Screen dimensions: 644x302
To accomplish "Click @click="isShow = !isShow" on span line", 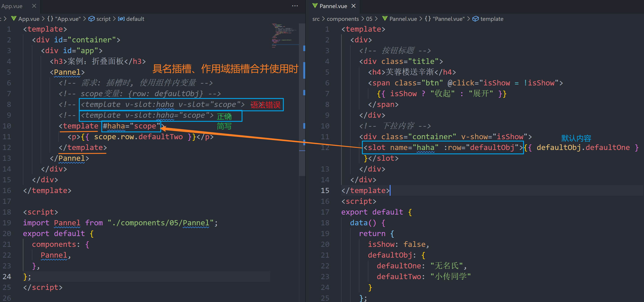I will click(503, 83).
